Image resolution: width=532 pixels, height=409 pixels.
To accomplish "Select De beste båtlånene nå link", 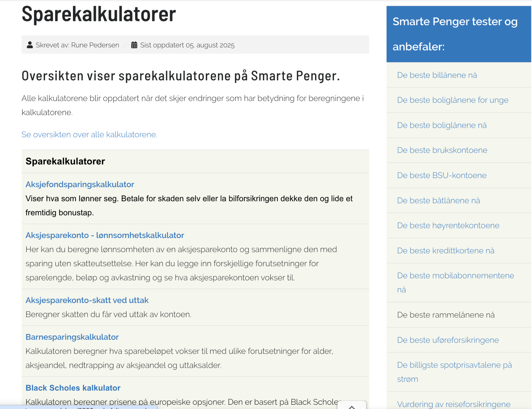I will point(439,201).
